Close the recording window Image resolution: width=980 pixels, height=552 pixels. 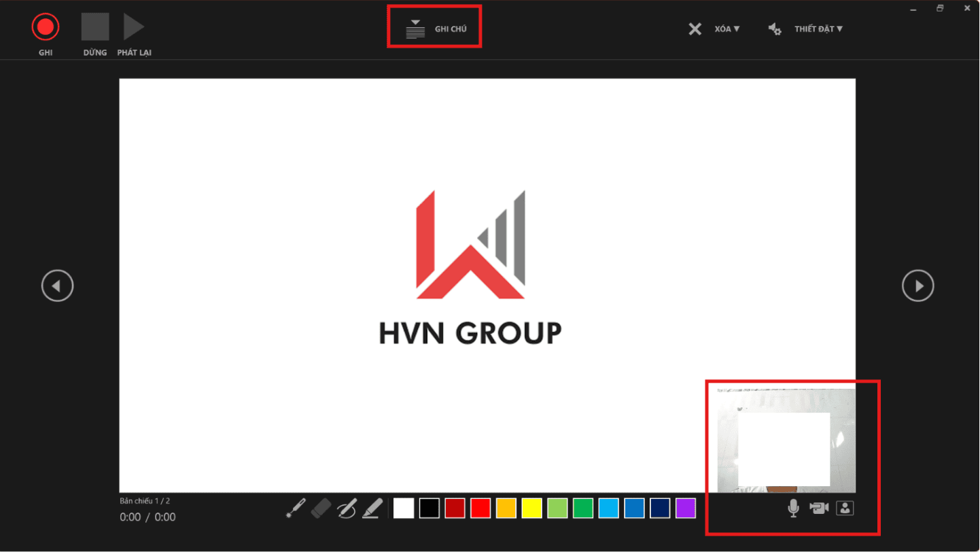967,8
